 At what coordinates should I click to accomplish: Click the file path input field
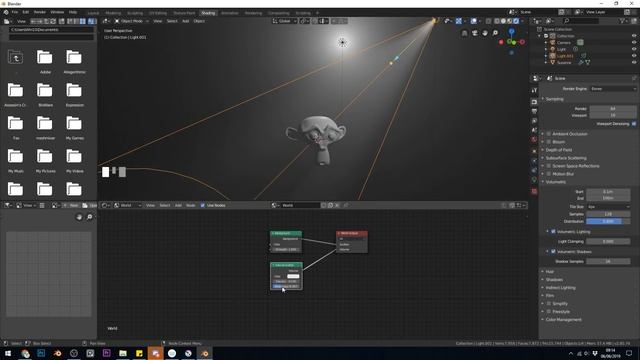(51, 30)
